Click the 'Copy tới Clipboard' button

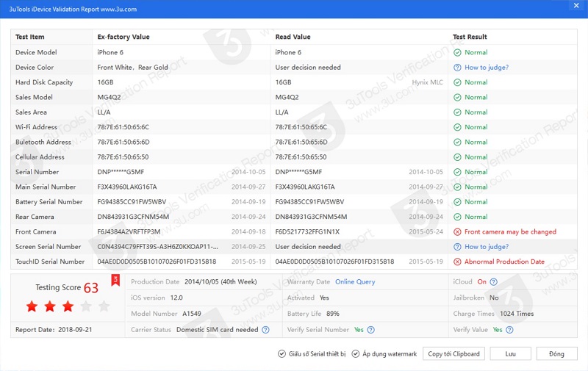click(454, 353)
